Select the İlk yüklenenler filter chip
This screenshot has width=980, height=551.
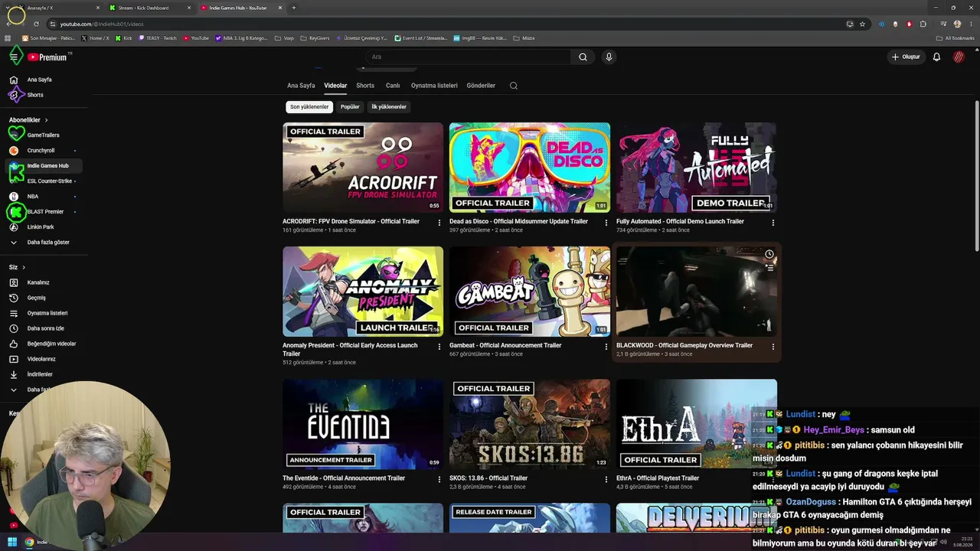[389, 107]
